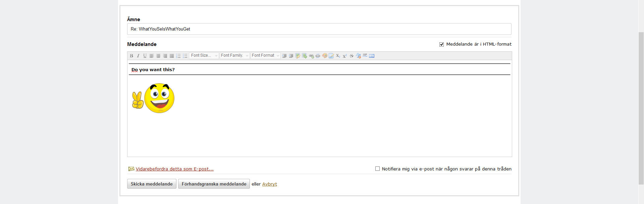Toggle bold formatting in message editor
Image resolution: width=644 pixels, height=204 pixels.
pyautogui.click(x=131, y=56)
